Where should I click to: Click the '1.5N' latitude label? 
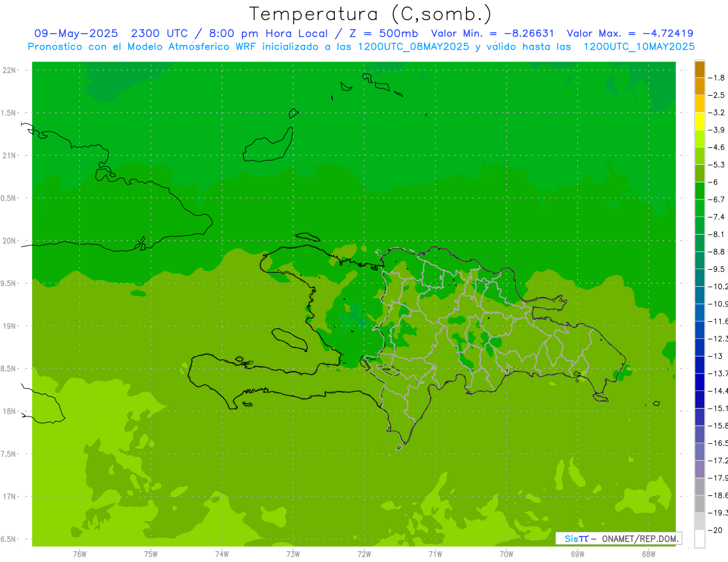(x=8, y=113)
